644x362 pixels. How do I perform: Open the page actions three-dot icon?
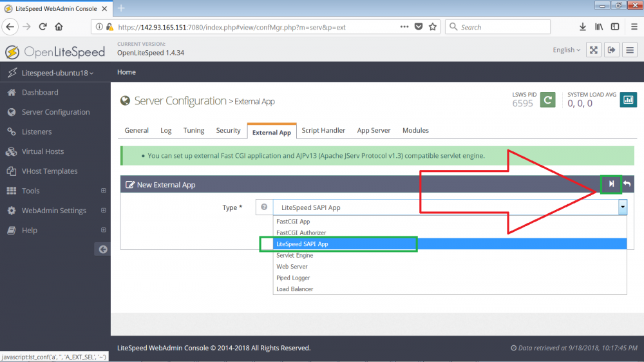coord(404,26)
